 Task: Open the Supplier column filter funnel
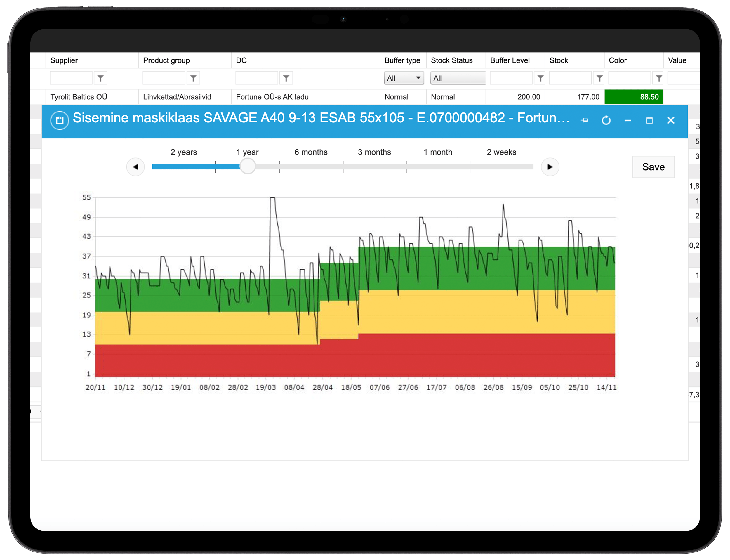point(100,78)
